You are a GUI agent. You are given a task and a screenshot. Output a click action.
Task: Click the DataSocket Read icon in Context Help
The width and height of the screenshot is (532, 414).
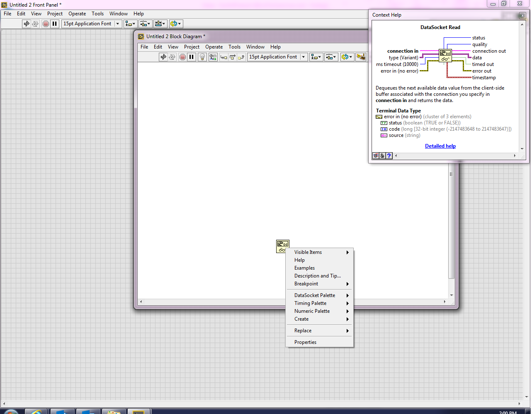tap(445, 56)
